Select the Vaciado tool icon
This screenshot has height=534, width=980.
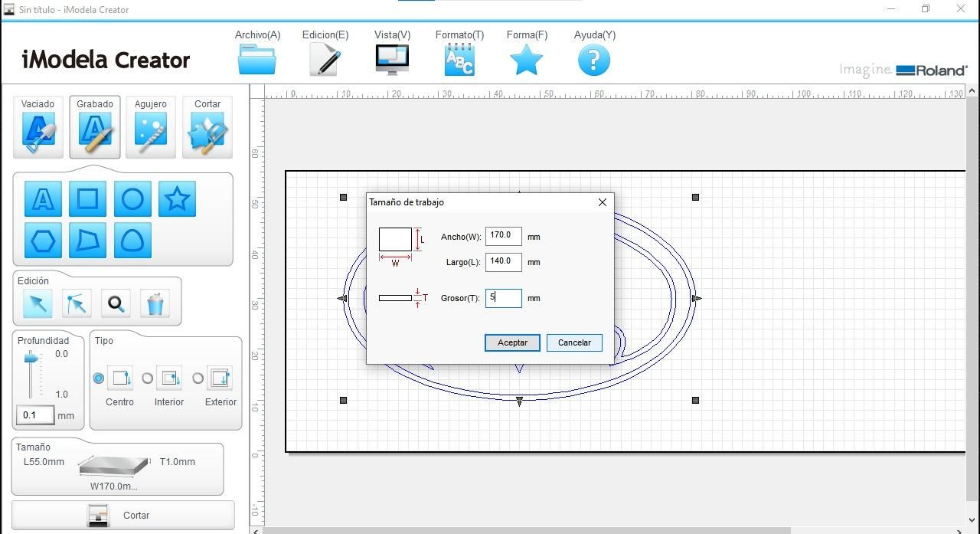click(38, 127)
